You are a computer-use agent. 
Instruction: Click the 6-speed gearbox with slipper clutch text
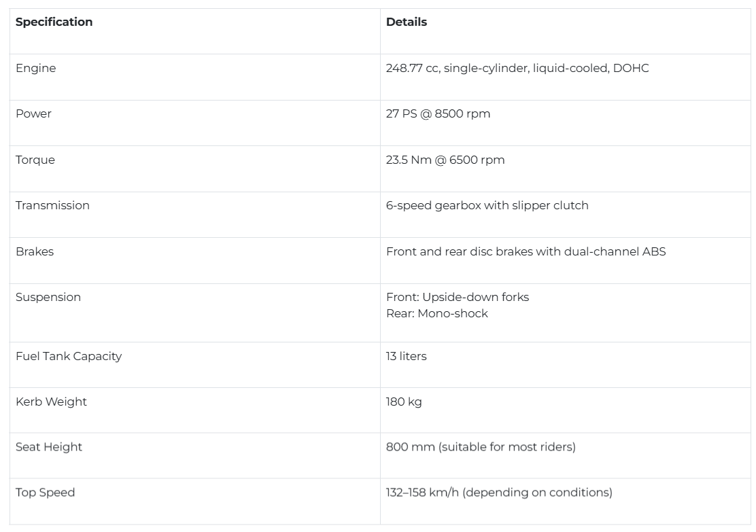[487, 206]
